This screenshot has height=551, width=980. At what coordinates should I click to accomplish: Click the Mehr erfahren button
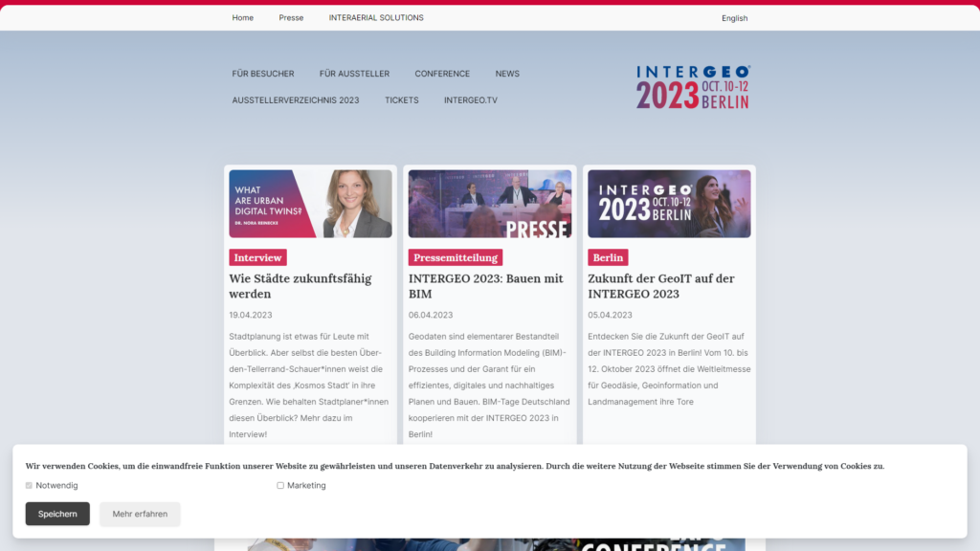click(140, 514)
